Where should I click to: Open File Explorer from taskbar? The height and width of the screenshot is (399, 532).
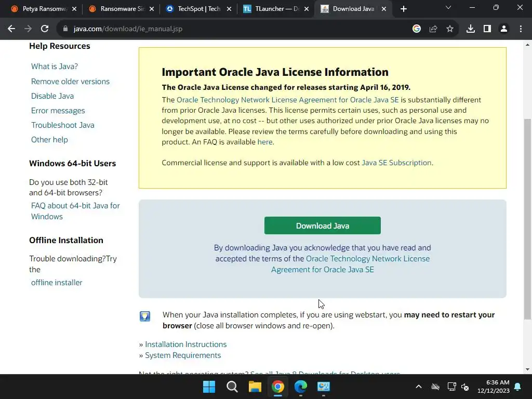click(x=255, y=387)
